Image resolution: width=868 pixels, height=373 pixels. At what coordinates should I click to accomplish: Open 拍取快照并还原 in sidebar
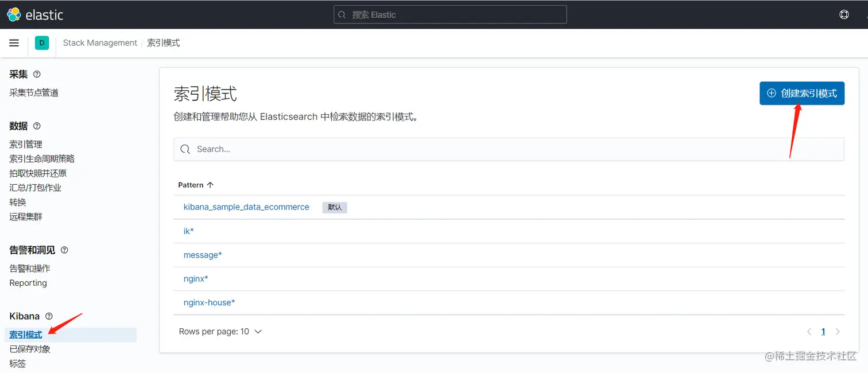click(38, 173)
